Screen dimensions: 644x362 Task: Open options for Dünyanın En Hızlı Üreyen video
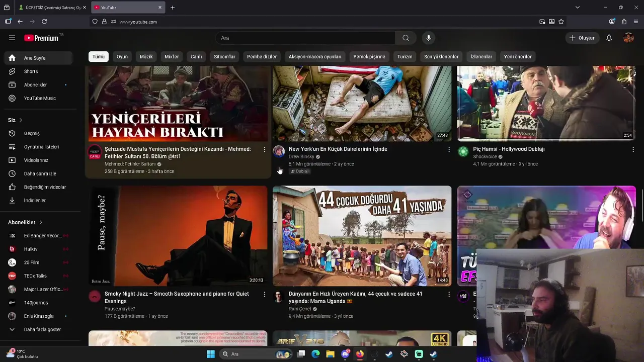point(449,294)
